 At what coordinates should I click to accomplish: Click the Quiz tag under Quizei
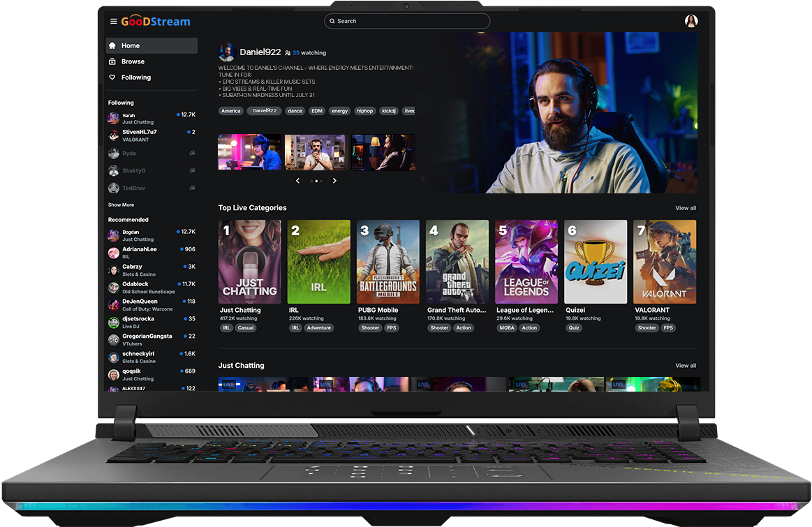pos(574,327)
